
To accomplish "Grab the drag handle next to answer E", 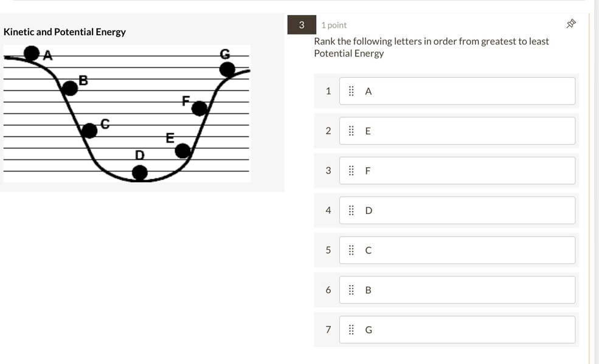I will pos(351,130).
